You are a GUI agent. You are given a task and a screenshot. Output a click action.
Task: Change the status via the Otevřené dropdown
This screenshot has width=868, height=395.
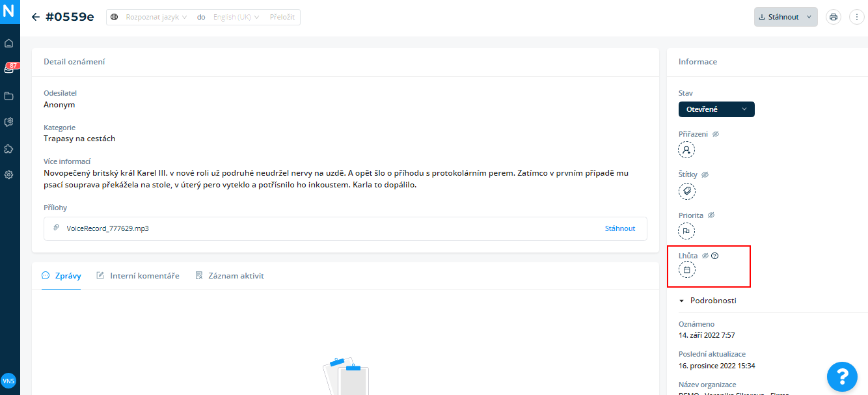tap(716, 109)
